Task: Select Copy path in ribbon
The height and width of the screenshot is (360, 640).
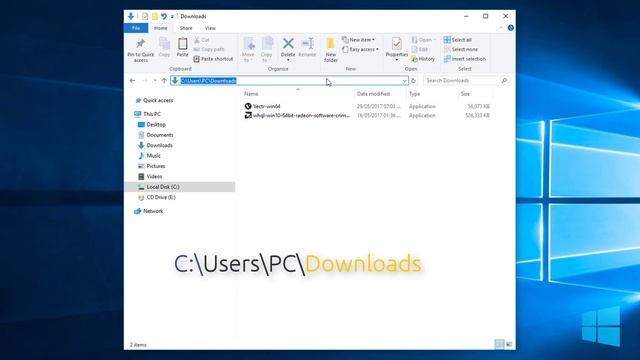Action: click(209, 49)
